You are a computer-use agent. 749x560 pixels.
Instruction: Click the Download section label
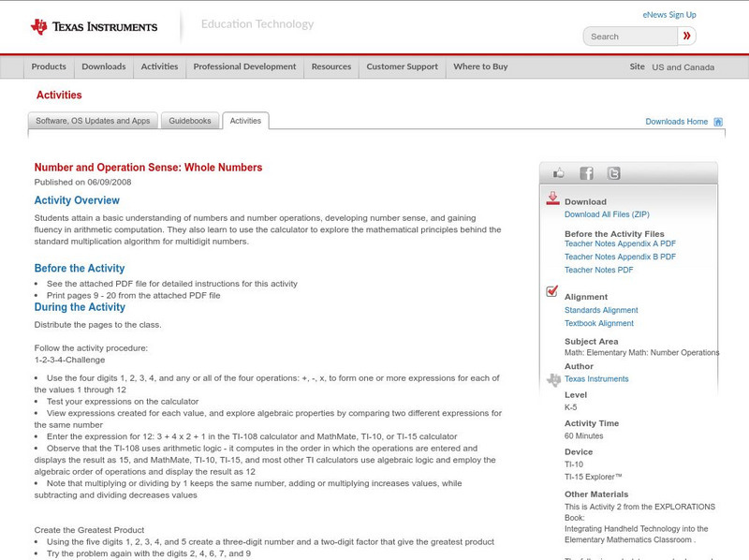click(586, 202)
